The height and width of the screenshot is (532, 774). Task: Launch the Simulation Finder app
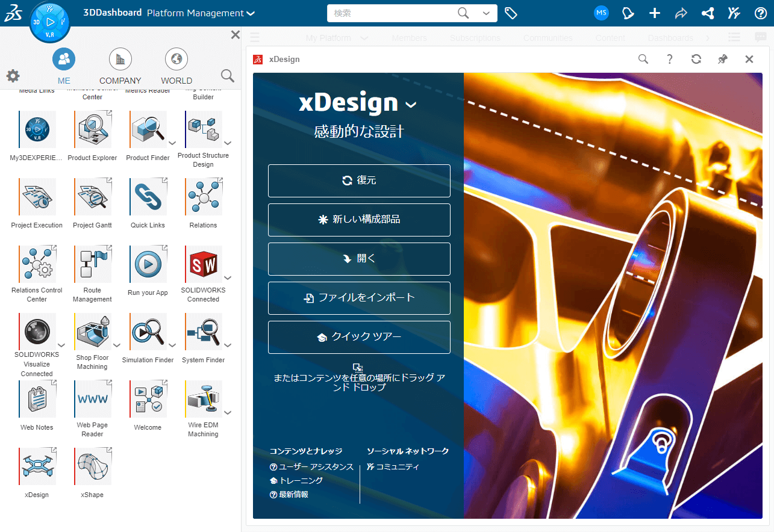pyautogui.click(x=148, y=332)
